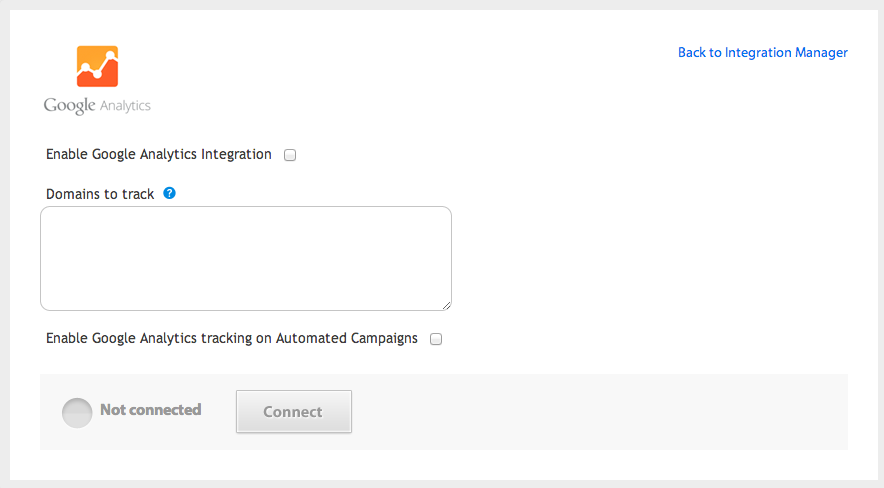Click the 'Integration Manager' part of the top link
884x488 pixels.
pos(786,52)
